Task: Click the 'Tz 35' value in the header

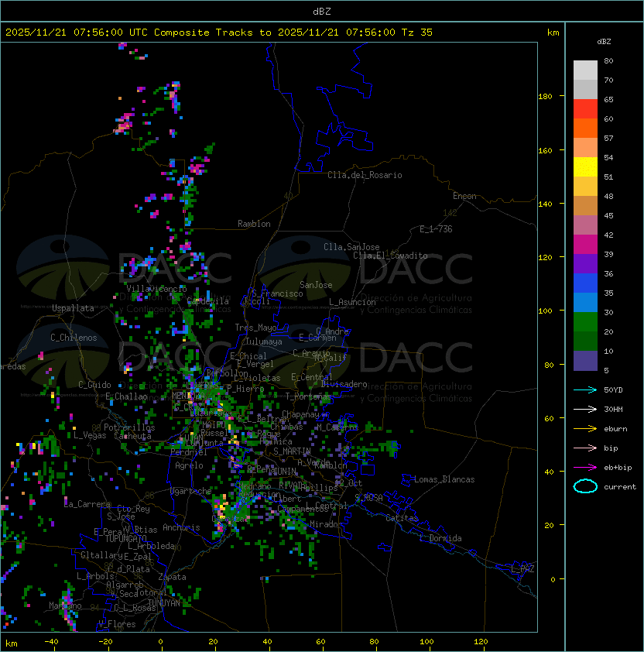Action: [x=417, y=33]
